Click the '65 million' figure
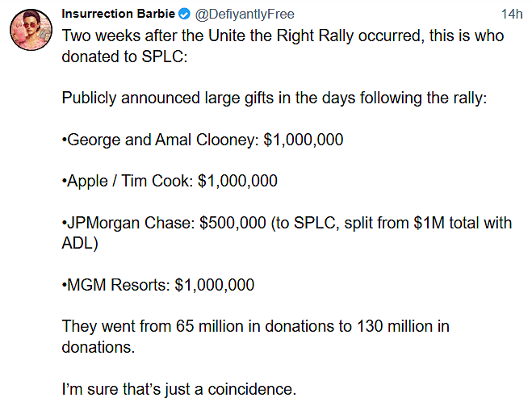 209,326
